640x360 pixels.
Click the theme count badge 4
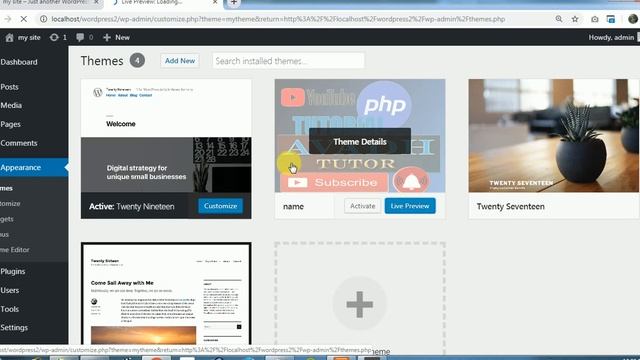click(137, 60)
